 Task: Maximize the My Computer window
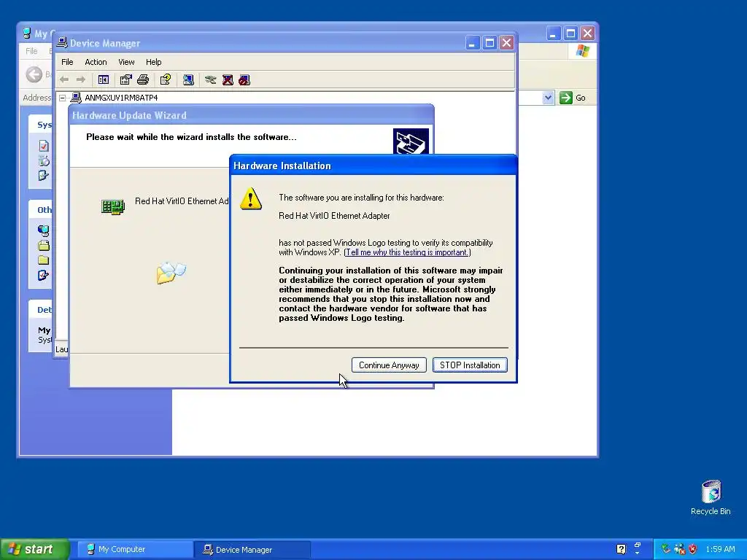point(570,33)
